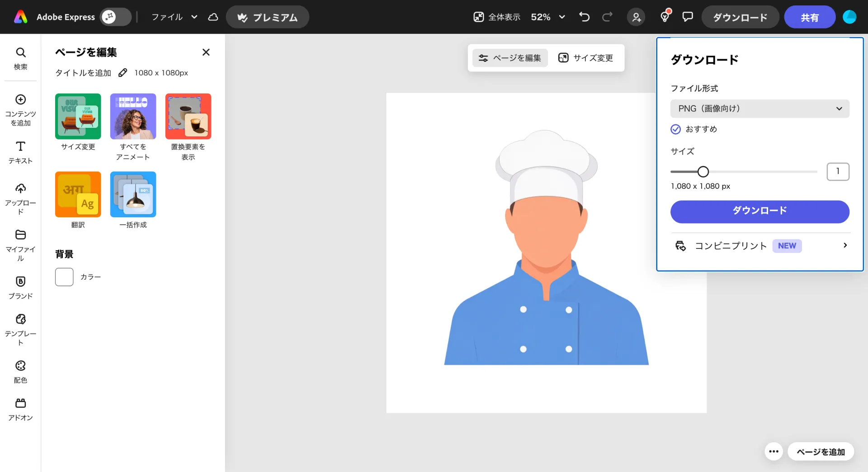Click the size multiplier input field
The image size is (868, 472).
838,172
